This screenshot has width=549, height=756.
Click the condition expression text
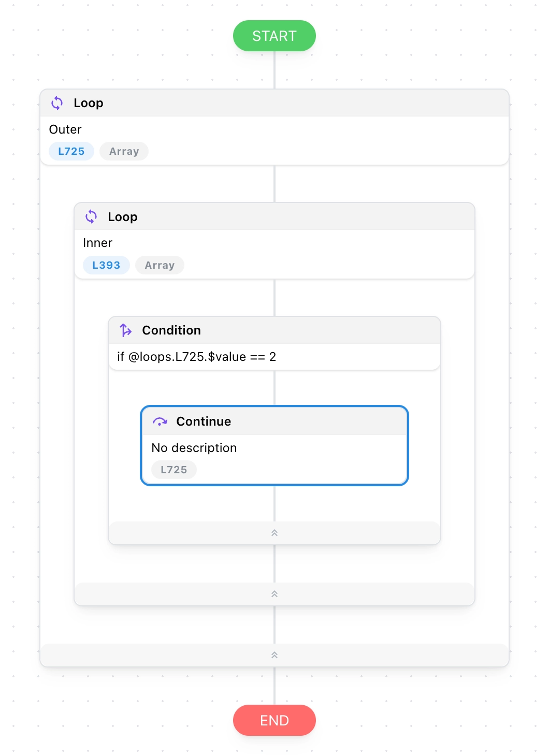point(197,357)
